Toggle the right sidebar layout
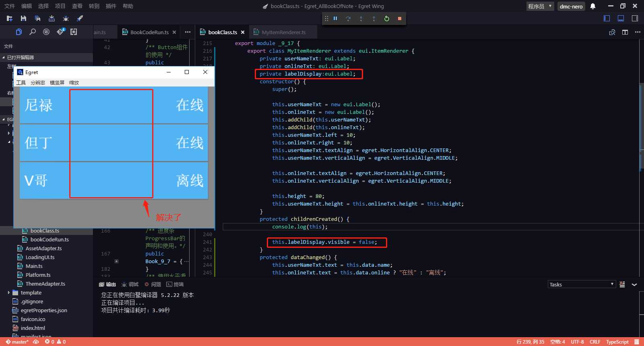This screenshot has width=644, height=346. (x=635, y=18)
